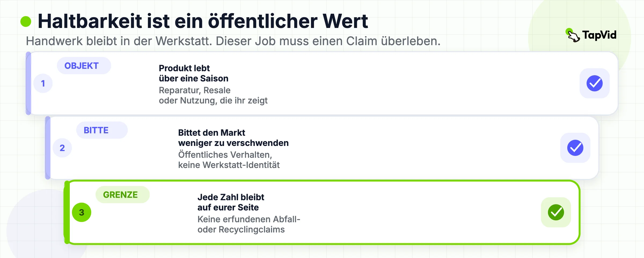Click the 'Öffentliches Verhalten' description text
The image size is (644, 258).
coord(225,155)
